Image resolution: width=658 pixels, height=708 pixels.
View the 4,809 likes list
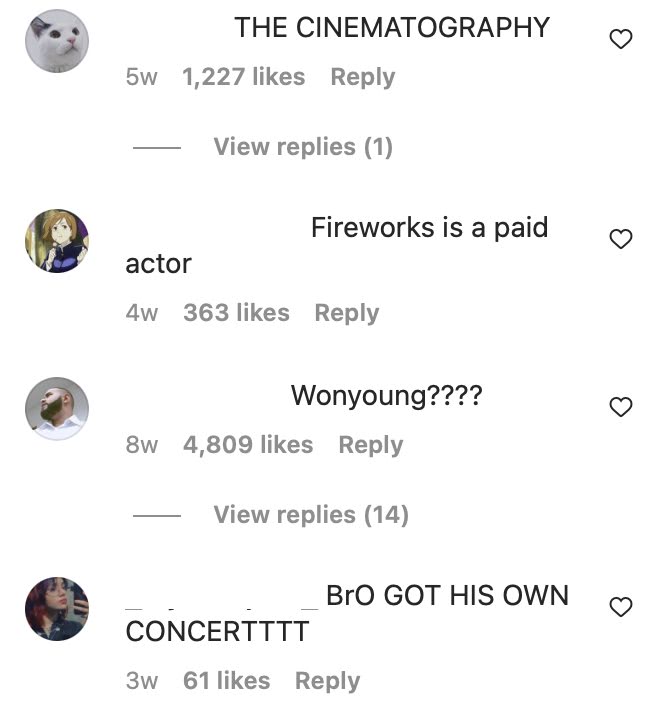point(248,444)
